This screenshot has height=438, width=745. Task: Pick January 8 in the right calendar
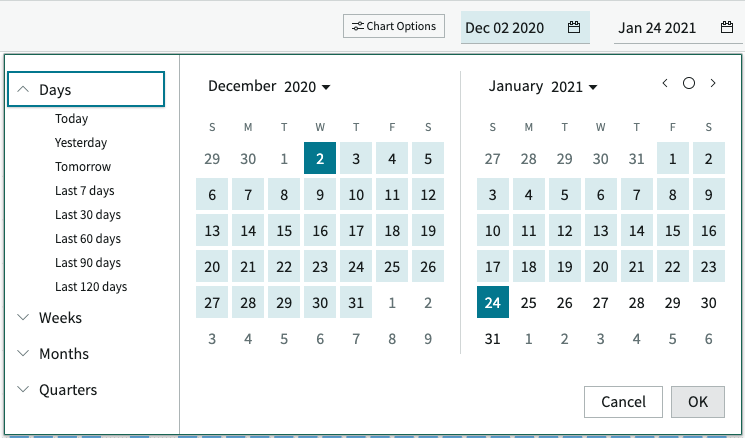coord(672,194)
